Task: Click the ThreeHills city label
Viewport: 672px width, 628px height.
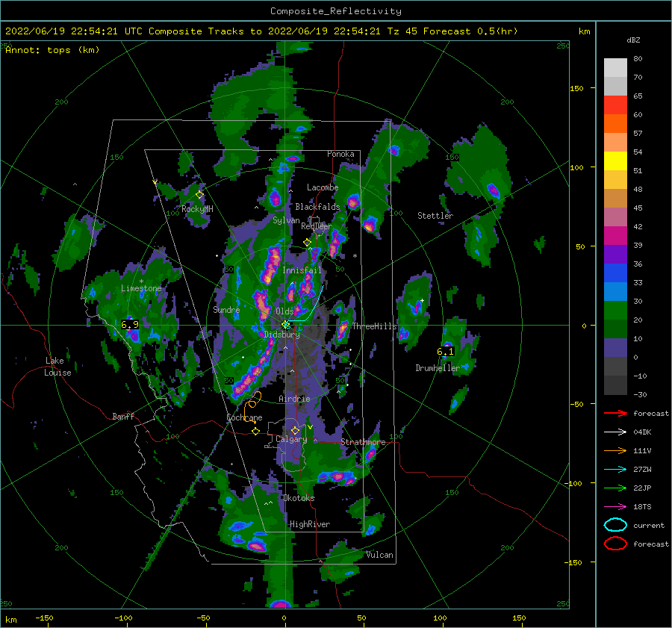Action: [375, 326]
